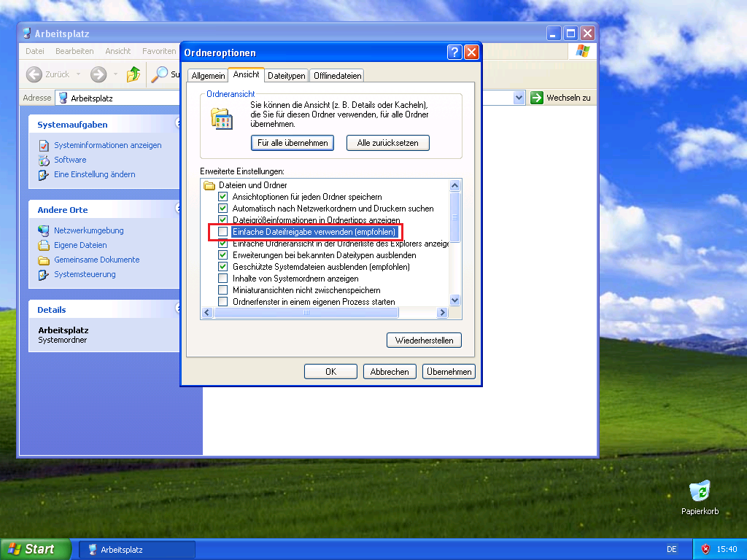Go up one folder level icon
Viewport: 747px width, 560px height.
click(133, 74)
